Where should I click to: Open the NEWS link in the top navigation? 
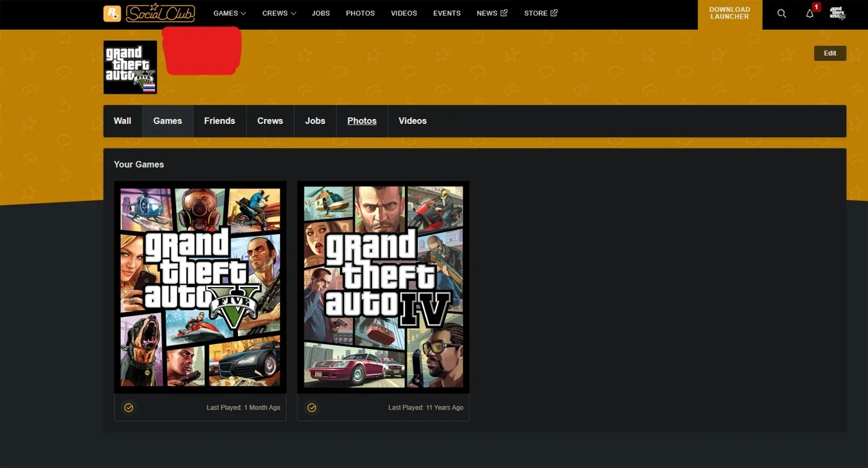487,13
